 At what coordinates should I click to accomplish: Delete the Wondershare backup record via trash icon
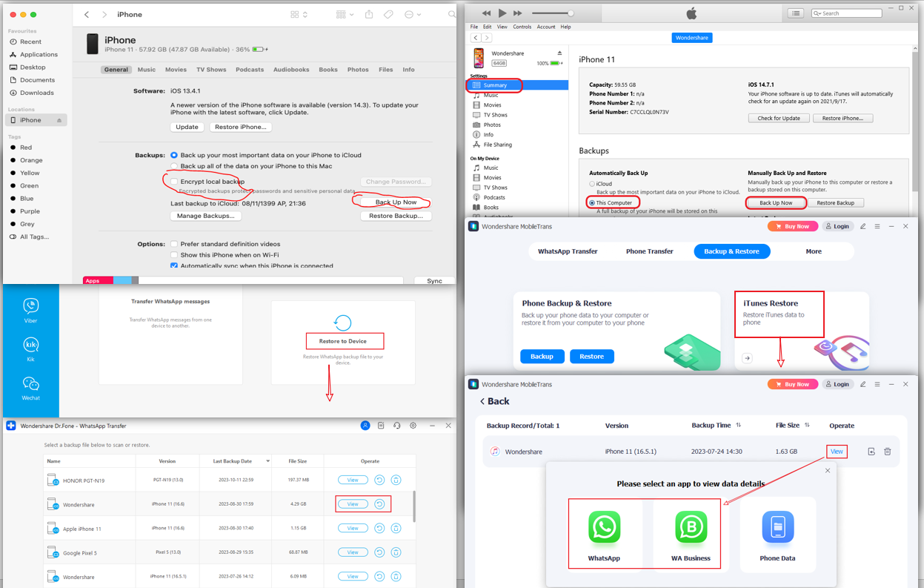click(887, 452)
